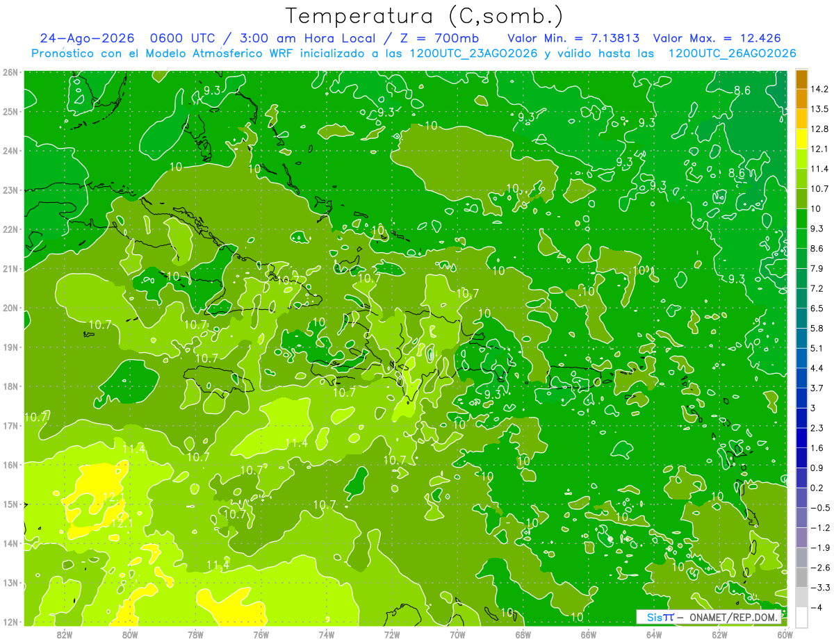834x644 pixels.
Task: Click the "Valor Max. = 12.426" value
Action: coord(716,38)
